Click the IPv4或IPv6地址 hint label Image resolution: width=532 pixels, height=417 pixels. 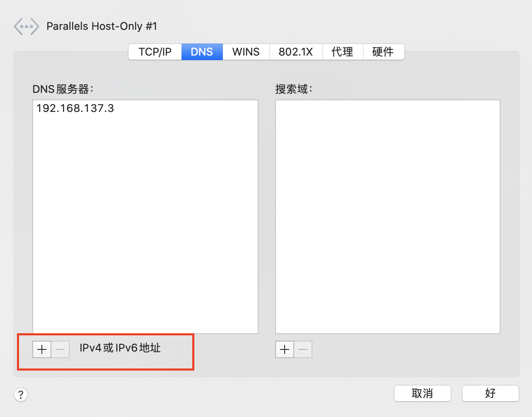coord(120,348)
